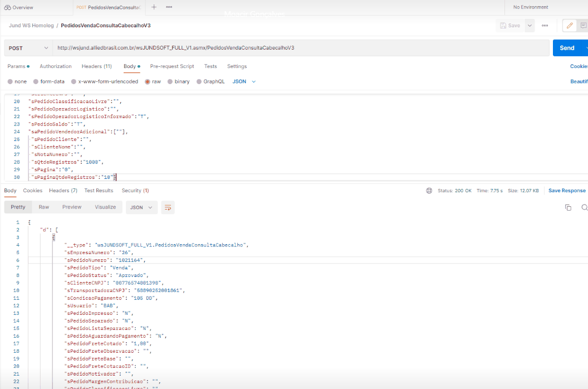Click into the request URL field
Viewport: 588px width, 389px height.
(301, 48)
